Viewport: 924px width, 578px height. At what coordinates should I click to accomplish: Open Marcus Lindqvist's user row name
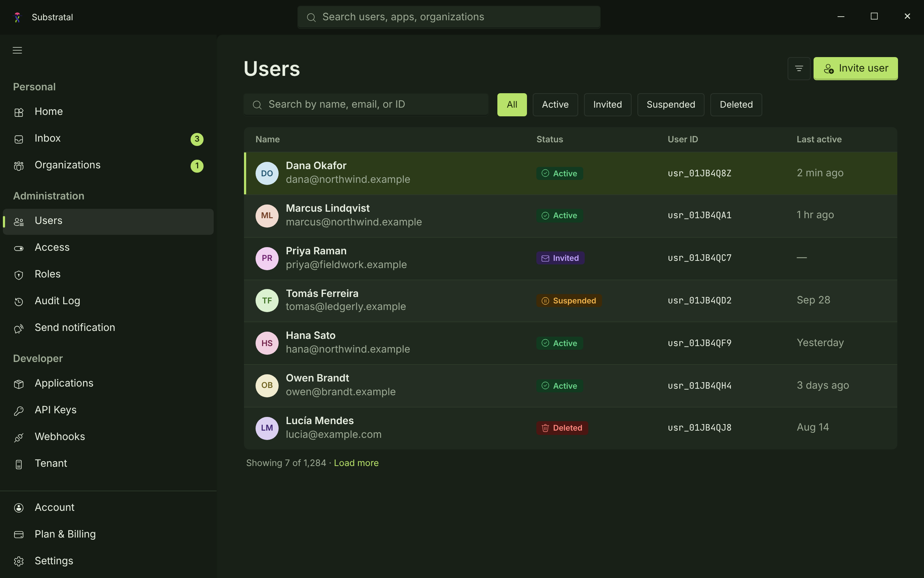pos(328,208)
